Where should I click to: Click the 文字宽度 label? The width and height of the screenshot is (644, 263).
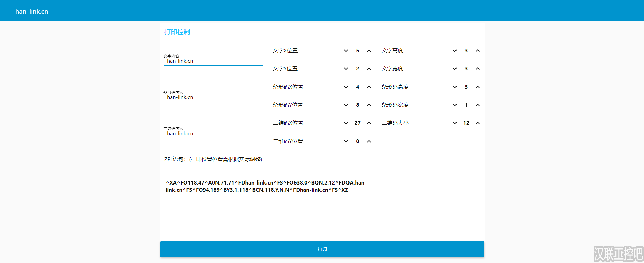392,69
